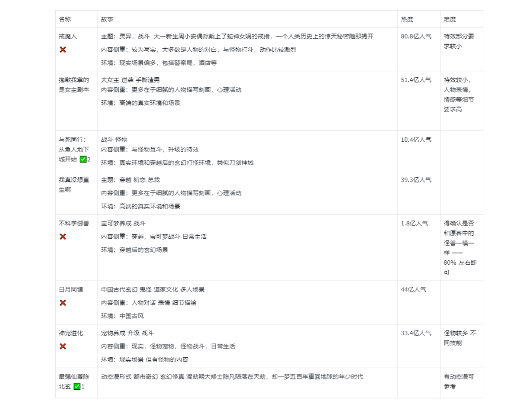Screen dimensions: 532x409
Task: Click the line 中国古代玄幻 鬼怪 道家文化 多人场景
Action: [153, 289]
